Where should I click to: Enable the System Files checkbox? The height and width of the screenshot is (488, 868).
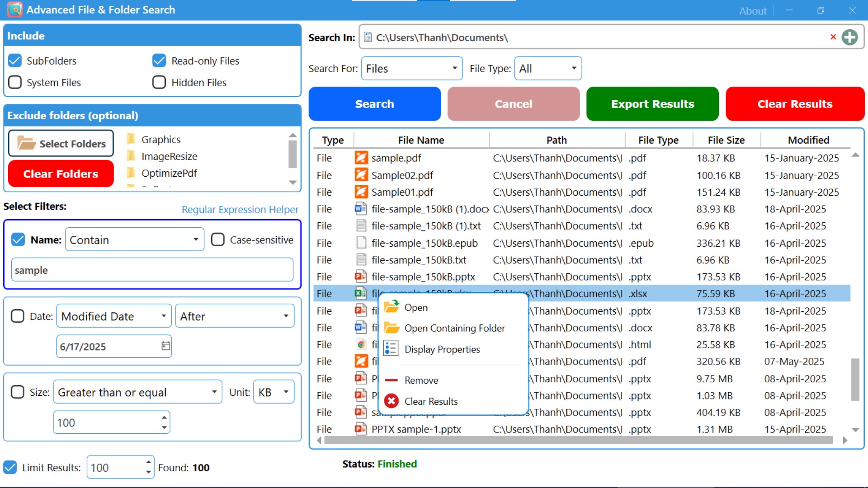(x=15, y=82)
